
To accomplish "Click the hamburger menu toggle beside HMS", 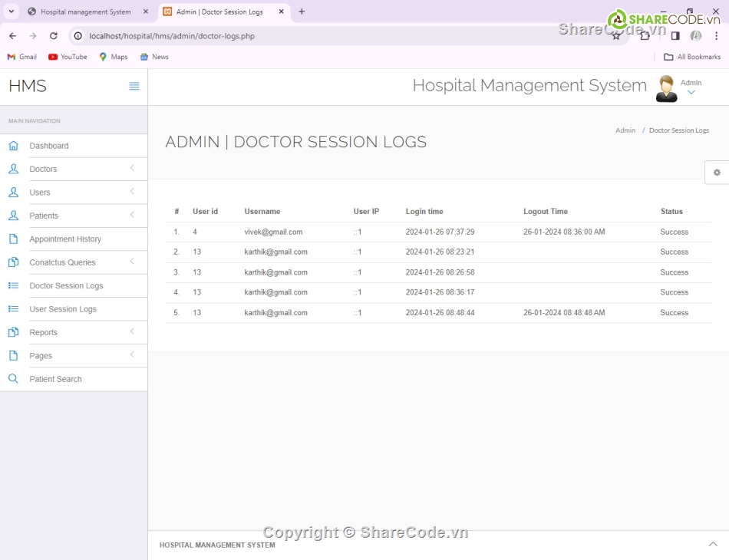I will (x=134, y=87).
